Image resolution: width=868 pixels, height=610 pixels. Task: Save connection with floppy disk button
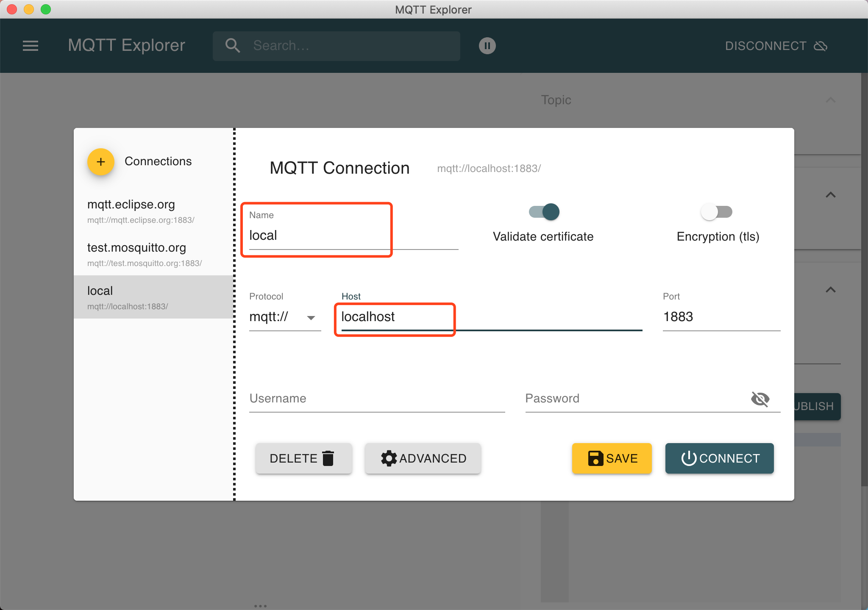pos(612,458)
